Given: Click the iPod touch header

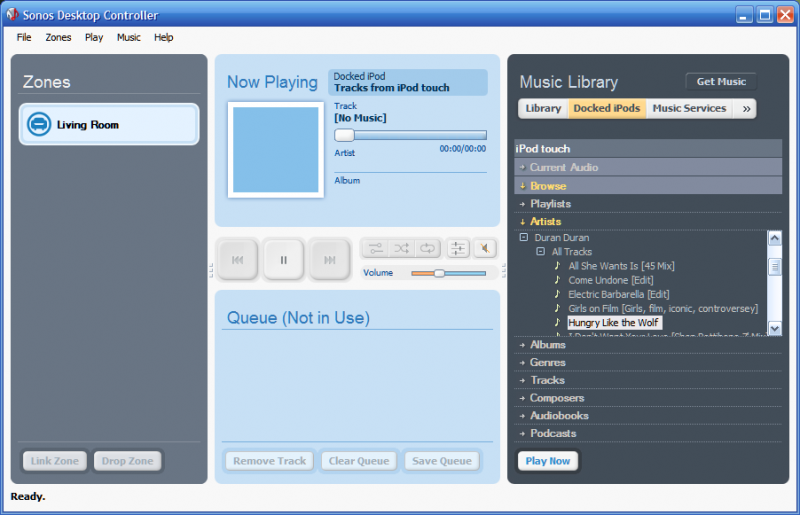Looking at the screenshot, I should (x=648, y=149).
